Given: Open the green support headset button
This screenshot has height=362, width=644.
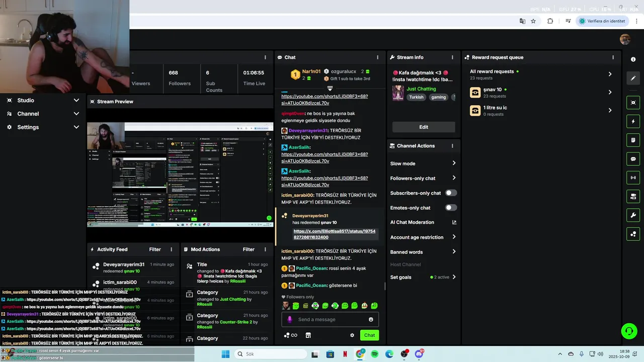Looking at the screenshot, I should [x=629, y=331].
